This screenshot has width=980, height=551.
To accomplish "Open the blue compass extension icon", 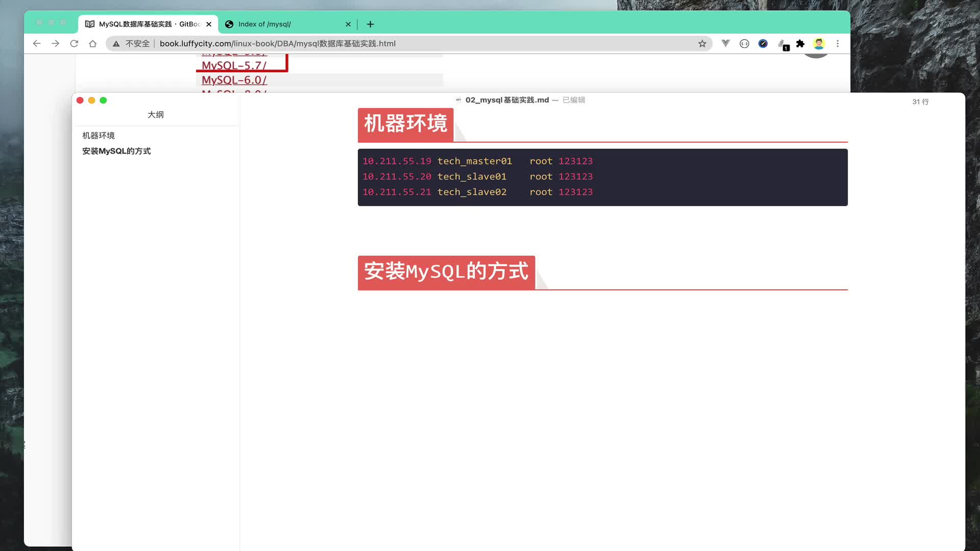I will (x=763, y=44).
